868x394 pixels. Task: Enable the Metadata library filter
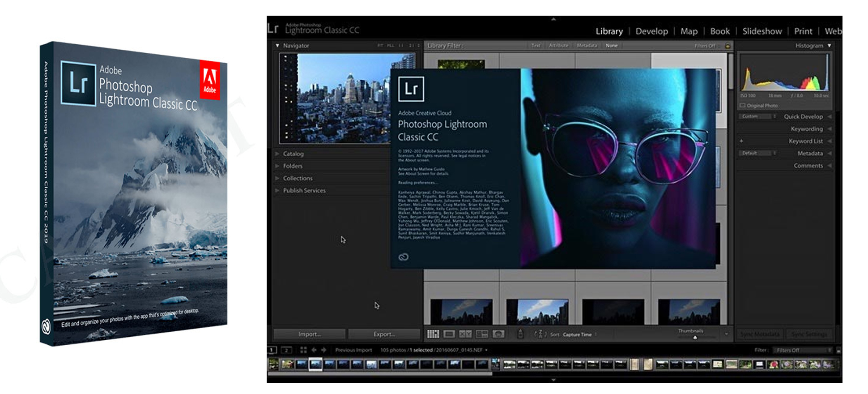coord(587,46)
